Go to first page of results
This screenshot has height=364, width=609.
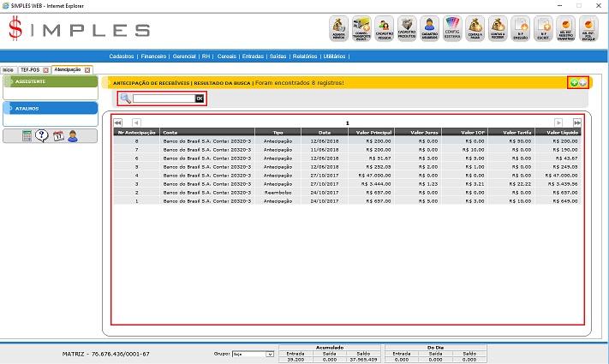(118, 123)
